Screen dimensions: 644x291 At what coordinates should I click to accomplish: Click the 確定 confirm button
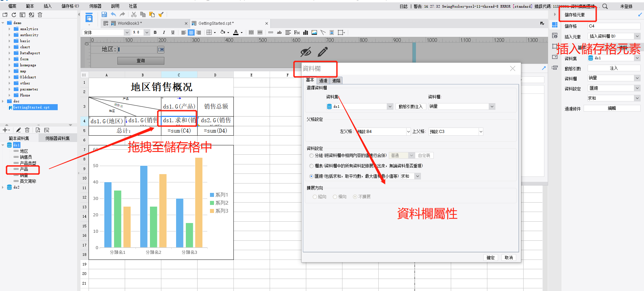coord(490,258)
